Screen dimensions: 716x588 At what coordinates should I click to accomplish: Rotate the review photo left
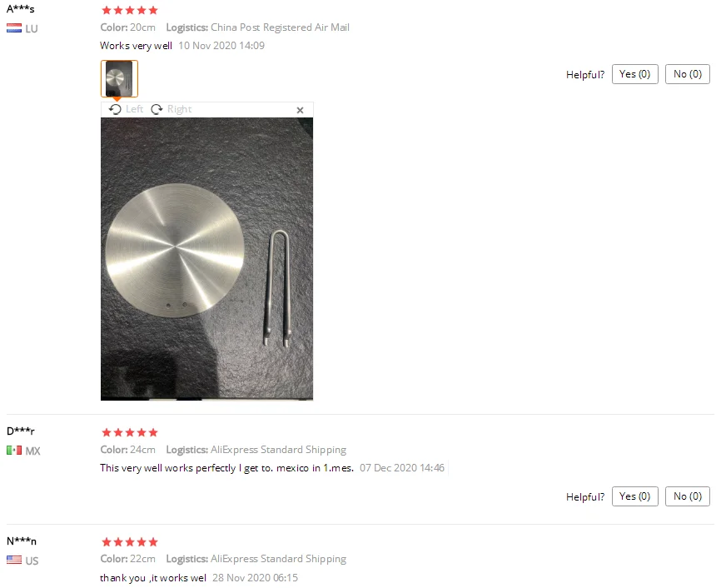pyautogui.click(x=126, y=109)
